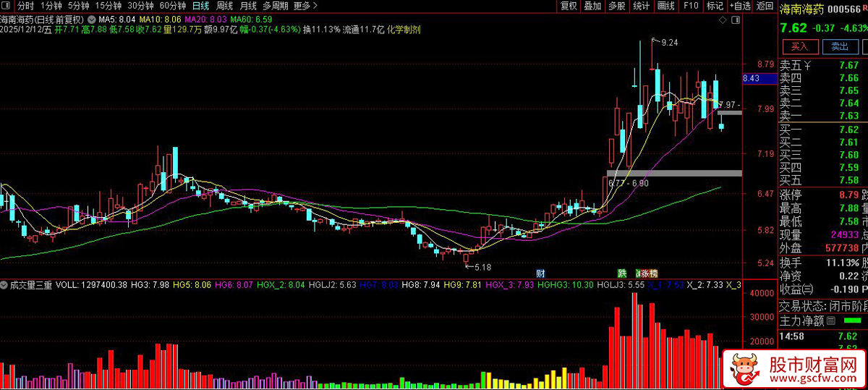
Task: Select the 日线 daily chart tab
Action: click(x=200, y=5)
